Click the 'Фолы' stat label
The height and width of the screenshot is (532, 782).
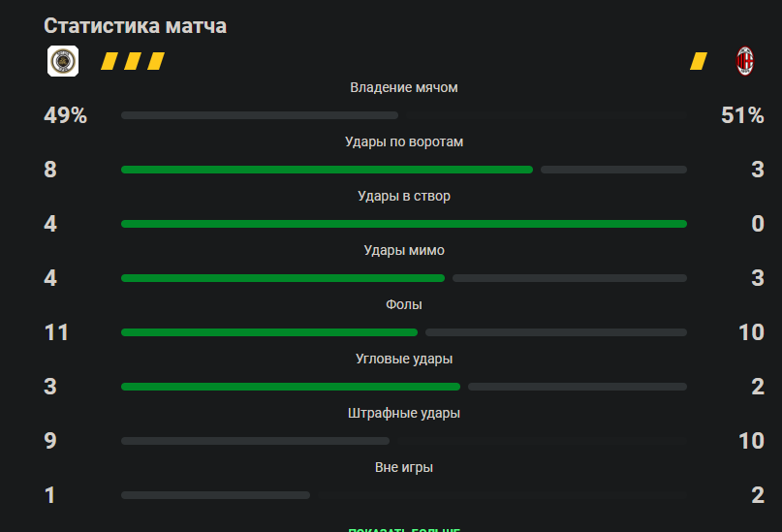[404, 304]
